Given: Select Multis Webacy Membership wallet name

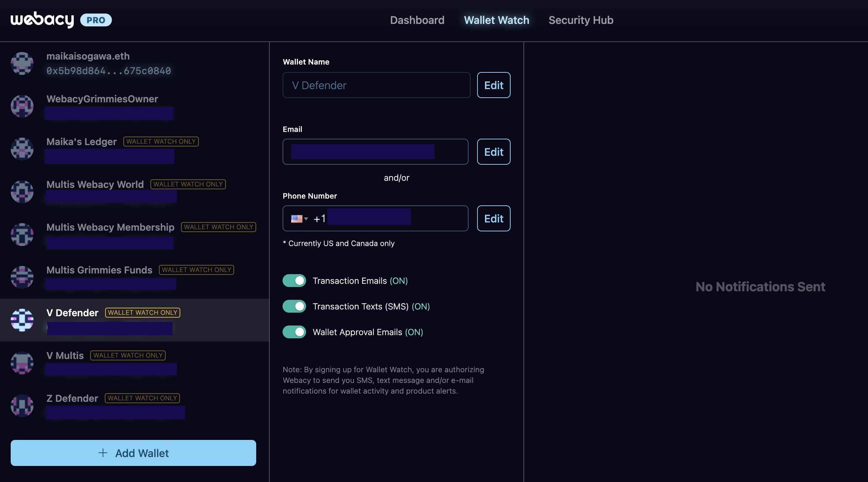Looking at the screenshot, I should [110, 227].
